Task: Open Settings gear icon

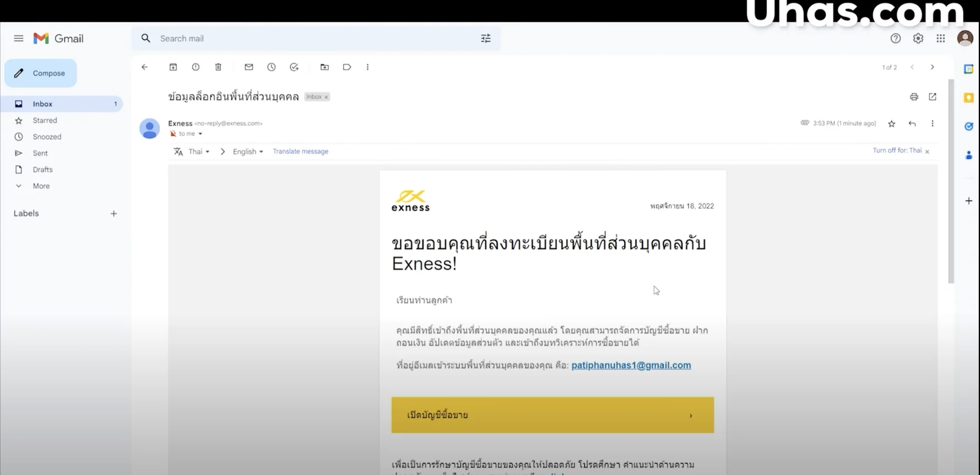Action: click(x=918, y=39)
